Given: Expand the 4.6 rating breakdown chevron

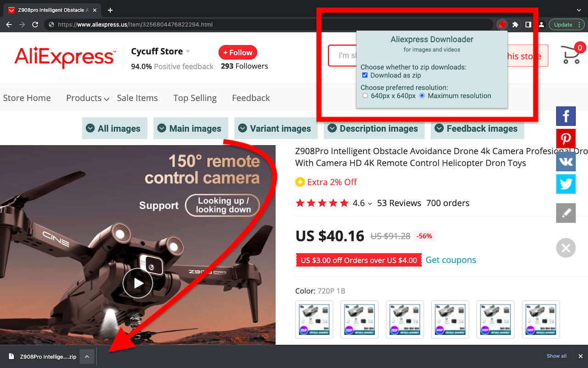Looking at the screenshot, I should click(370, 204).
